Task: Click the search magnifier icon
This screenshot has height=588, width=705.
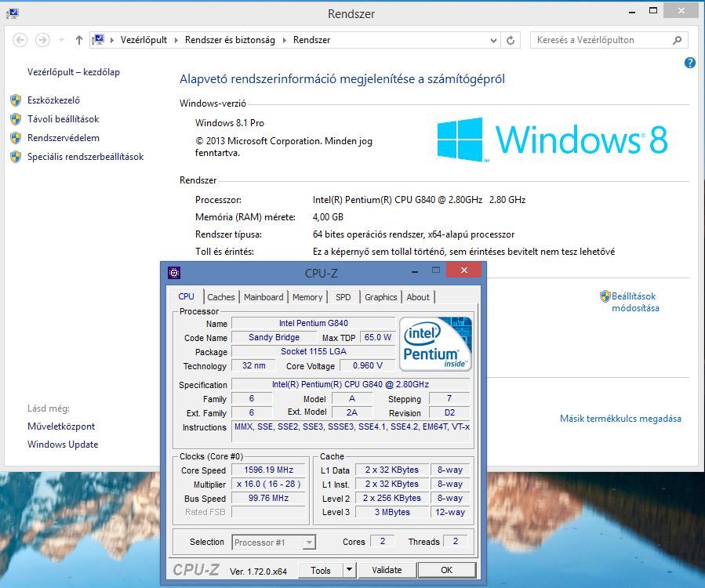Action: coord(677,41)
